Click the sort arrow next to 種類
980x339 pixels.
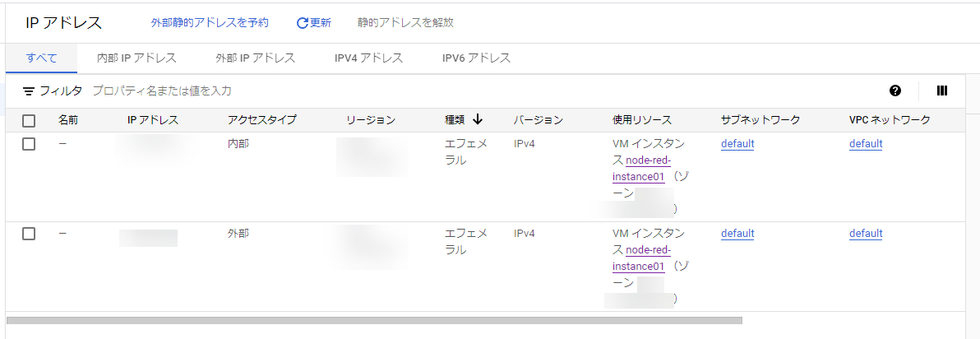[x=477, y=120]
